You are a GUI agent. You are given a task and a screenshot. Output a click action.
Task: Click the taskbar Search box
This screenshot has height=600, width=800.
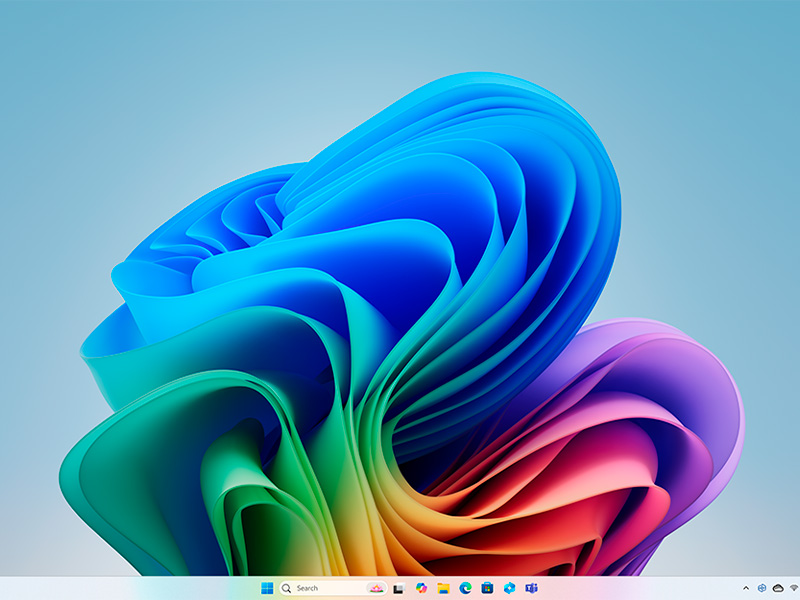pos(333,588)
